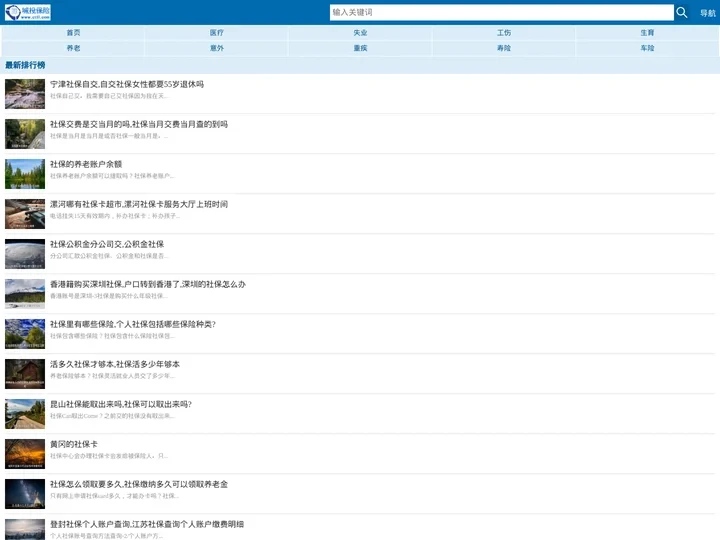Open article 昆山社保能取出来吗

121,404
